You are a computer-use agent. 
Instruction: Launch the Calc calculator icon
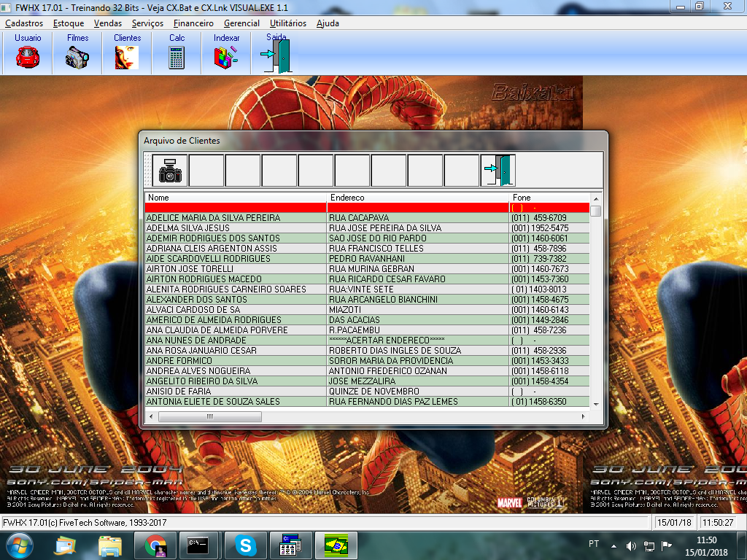177,57
